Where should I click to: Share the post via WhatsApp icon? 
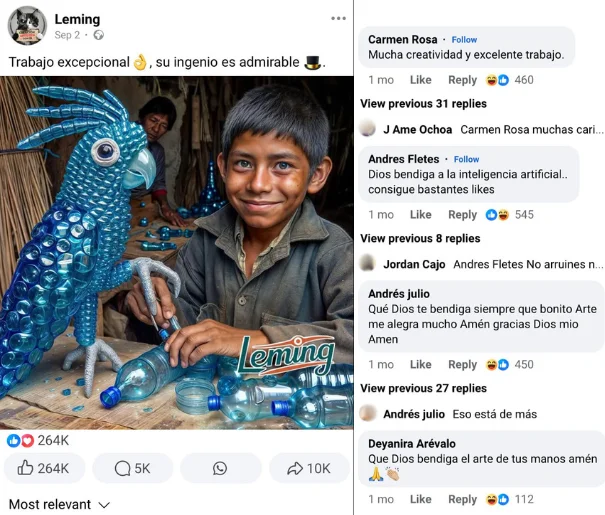coord(220,468)
